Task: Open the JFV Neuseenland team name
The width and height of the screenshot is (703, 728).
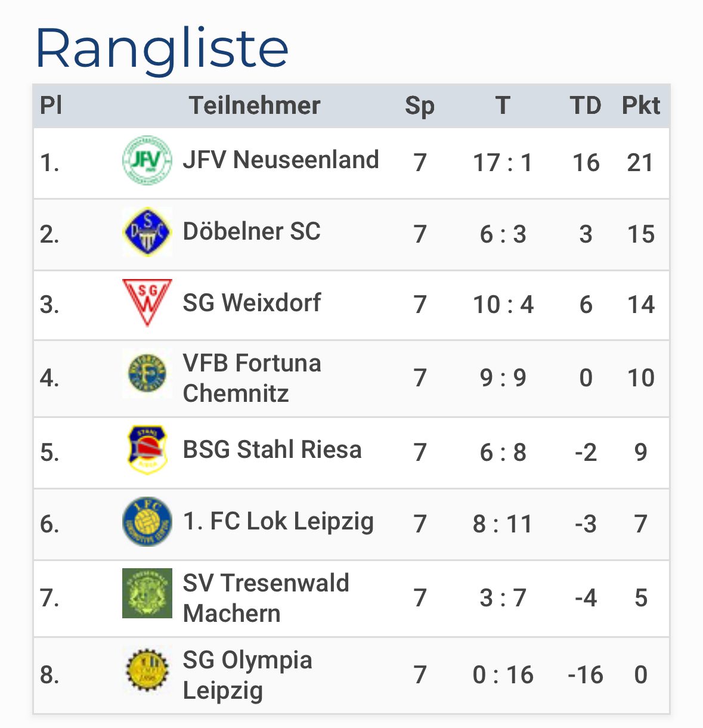Action: coord(281,160)
